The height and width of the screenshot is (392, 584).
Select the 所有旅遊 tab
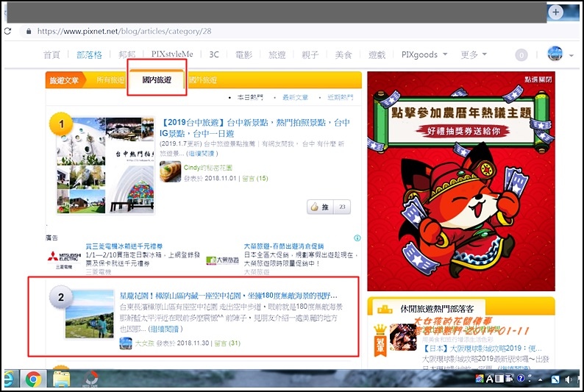tap(110, 80)
